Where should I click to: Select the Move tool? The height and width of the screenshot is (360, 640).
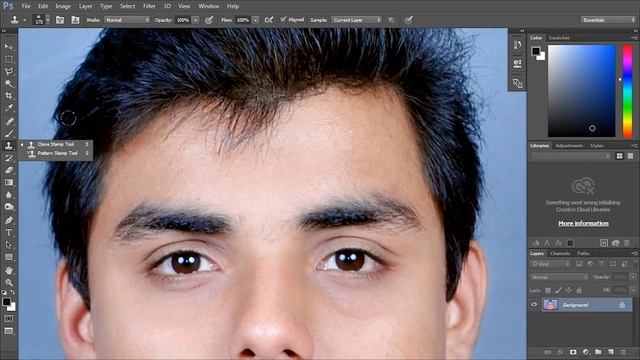click(x=9, y=47)
